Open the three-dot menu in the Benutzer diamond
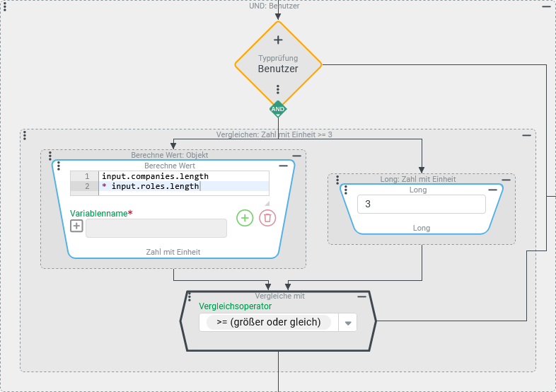 [x=278, y=90]
